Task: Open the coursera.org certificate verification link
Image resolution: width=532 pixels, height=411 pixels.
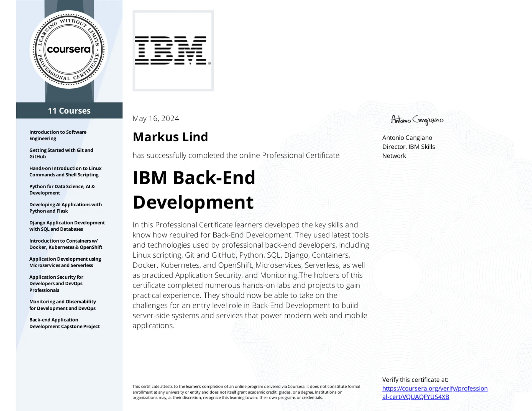Action: [x=435, y=392]
